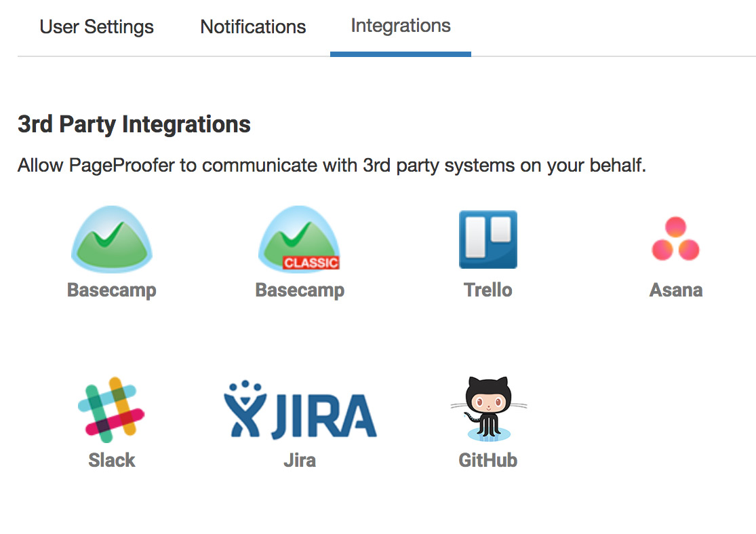Click the Asana text label
The image size is (756, 534).
click(676, 290)
